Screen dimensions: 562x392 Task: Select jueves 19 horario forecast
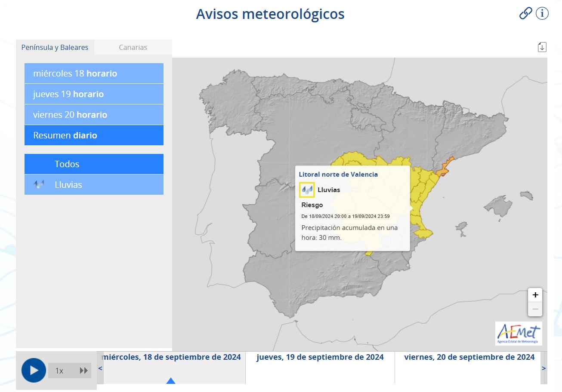[x=94, y=94]
